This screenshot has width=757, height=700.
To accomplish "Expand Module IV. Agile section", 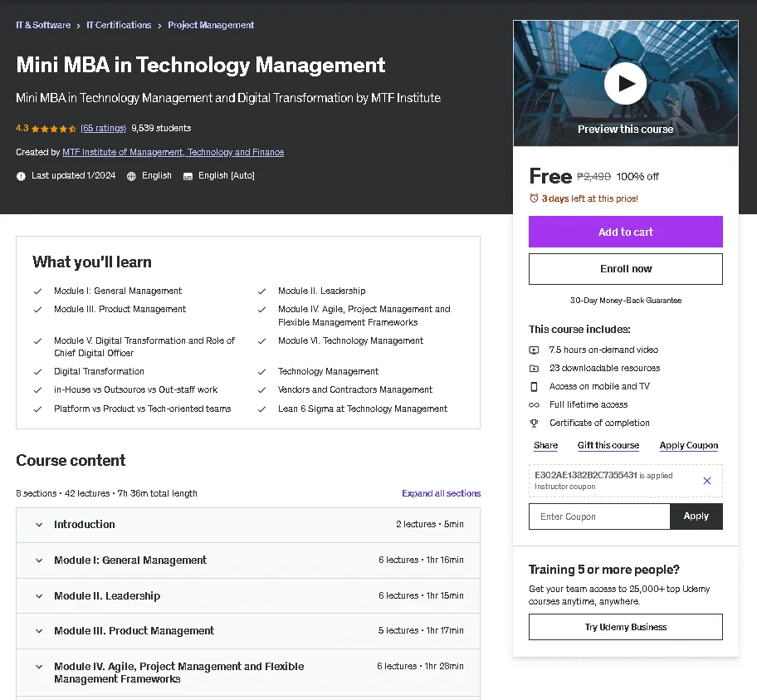I will tap(248, 673).
